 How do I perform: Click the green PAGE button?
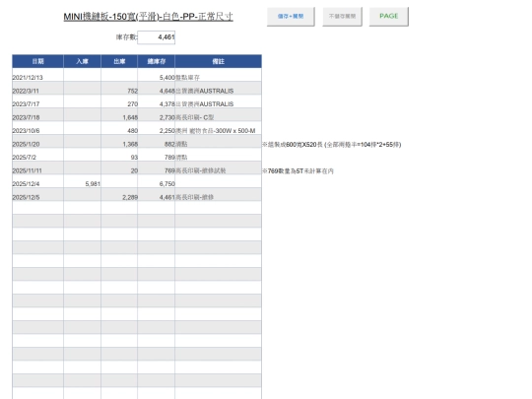[389, 17]
